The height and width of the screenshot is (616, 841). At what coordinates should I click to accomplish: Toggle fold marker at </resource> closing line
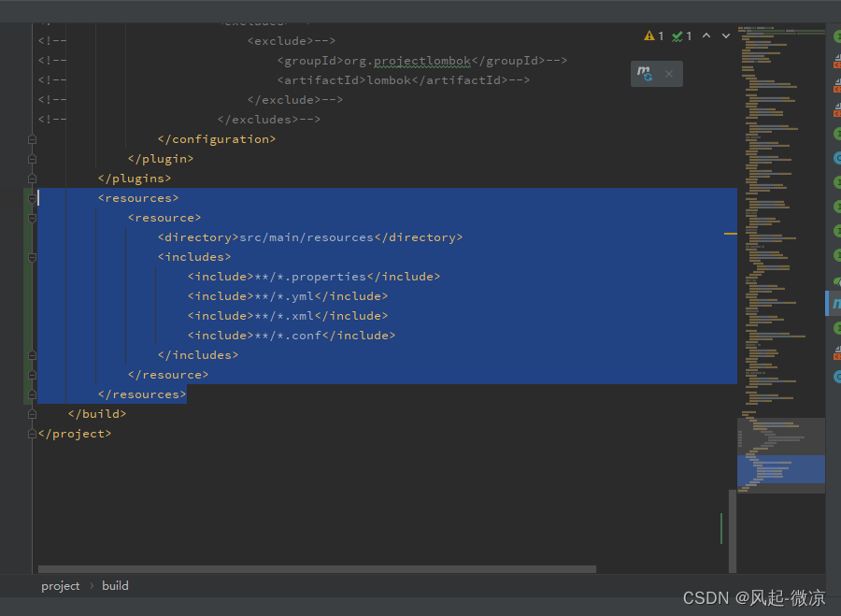(32, 375)
